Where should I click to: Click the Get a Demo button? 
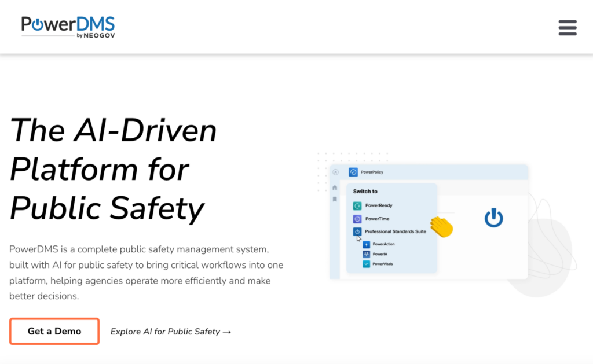click(54, 331)
